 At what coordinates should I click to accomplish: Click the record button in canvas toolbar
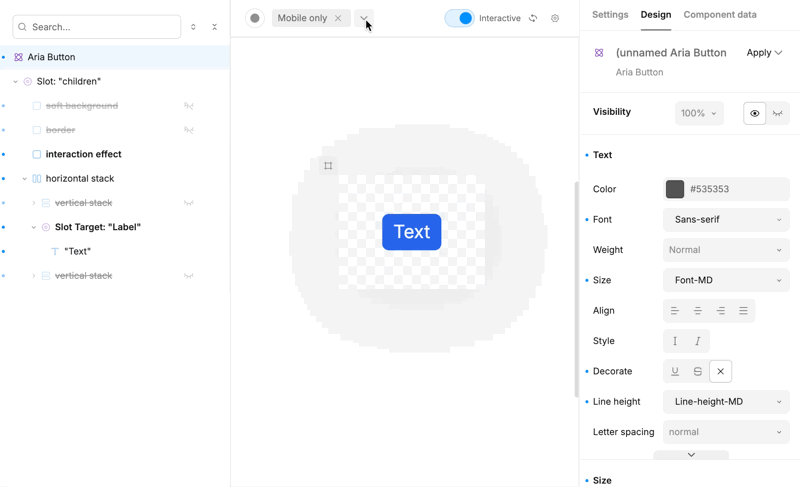pyautogui.click(x=255, y=18)
